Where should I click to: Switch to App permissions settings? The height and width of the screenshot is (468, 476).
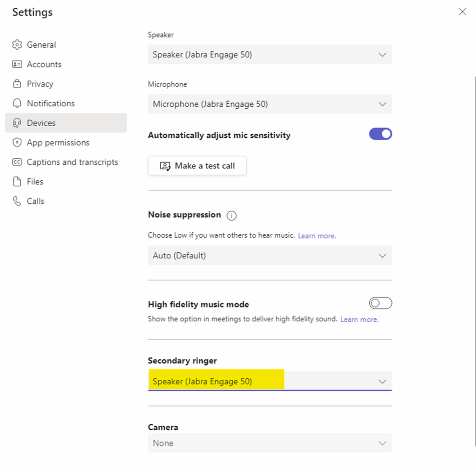(58, 142)
